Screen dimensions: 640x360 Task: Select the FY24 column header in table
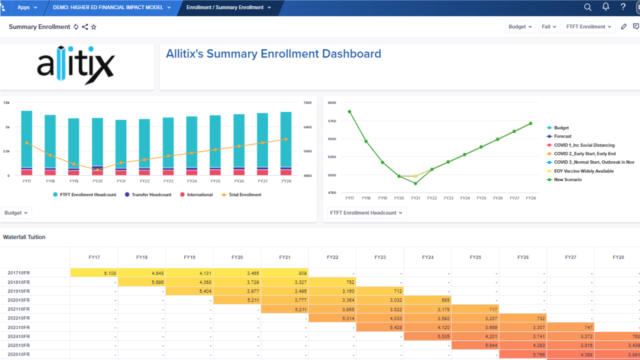tap(428, 258)
